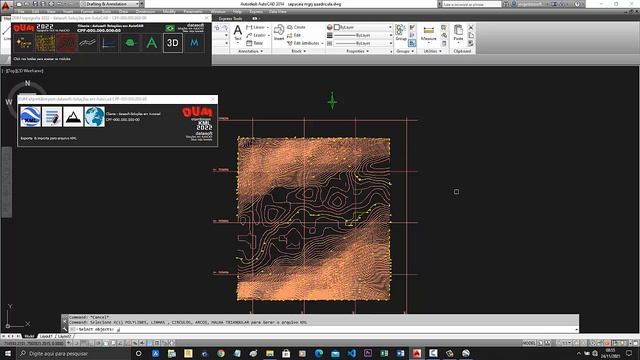Click the Windows Start button

point(8,353)
